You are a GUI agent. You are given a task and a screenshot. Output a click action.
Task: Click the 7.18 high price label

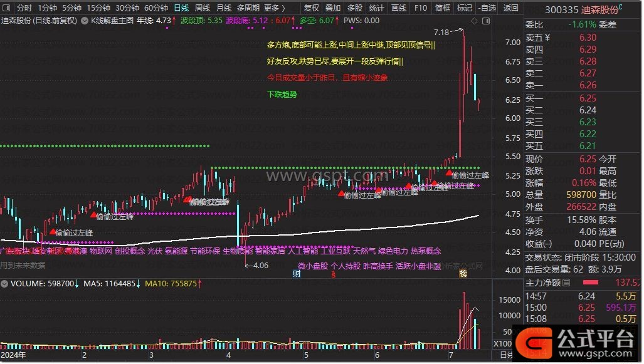(441, 32)
